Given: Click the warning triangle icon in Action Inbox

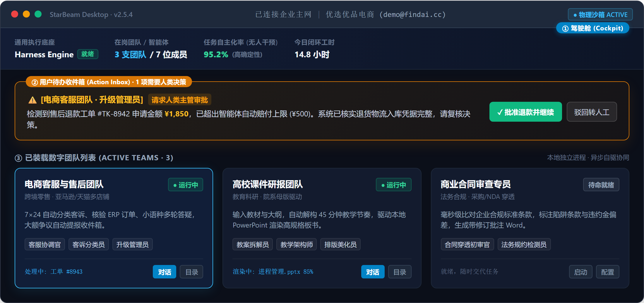Looking at the screenshot, I should click(32, 100).
